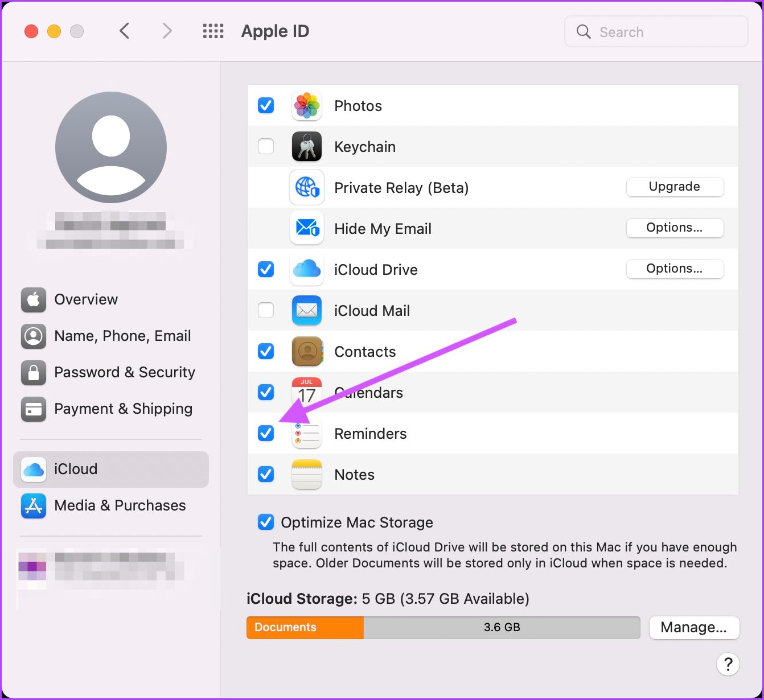Screen dimensions: 764x700
Task: Open Payment & Shipping section
Action: coord(111,409)
